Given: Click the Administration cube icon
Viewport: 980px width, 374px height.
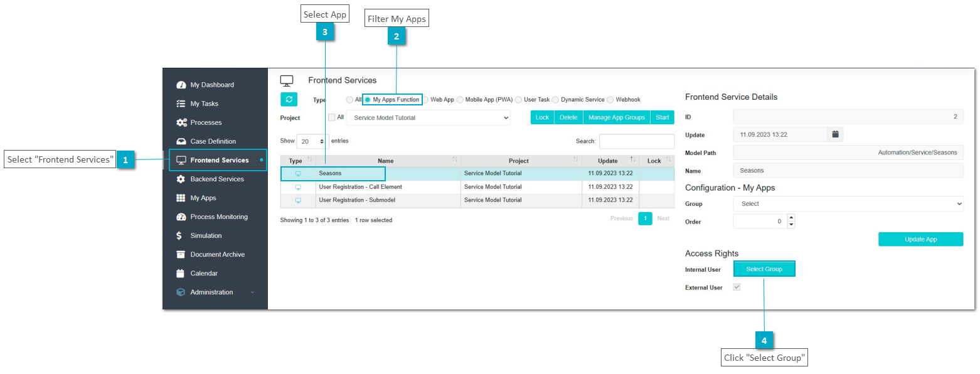Looking at the screenshot, I should click(x=181, y=292).
